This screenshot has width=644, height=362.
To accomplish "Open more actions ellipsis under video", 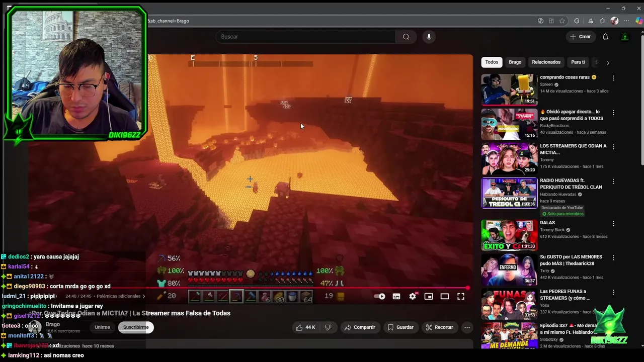I will 467,327.
